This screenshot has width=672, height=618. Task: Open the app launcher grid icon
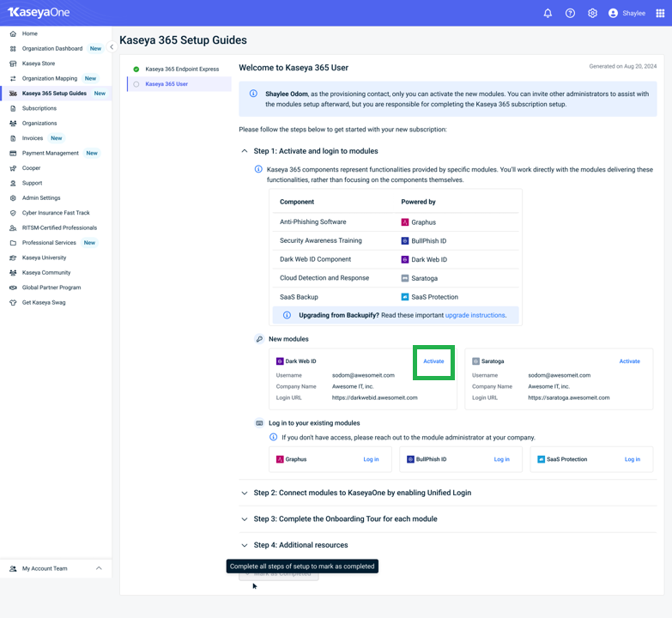click(660, 13)
